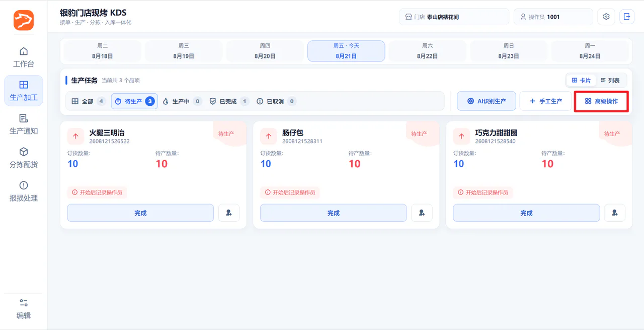Open the 操作员 1001 selector
This screenshot has height=330, width=644.
[553, 17]
